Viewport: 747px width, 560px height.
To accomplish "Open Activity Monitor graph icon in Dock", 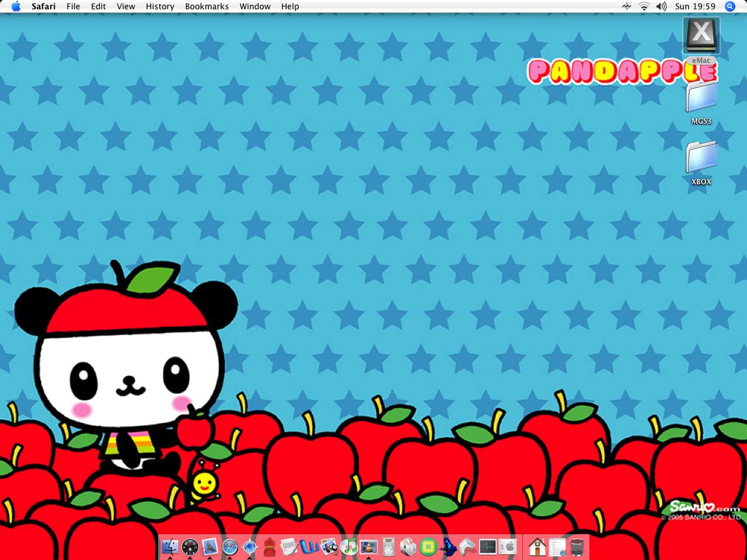I will 488,547.
